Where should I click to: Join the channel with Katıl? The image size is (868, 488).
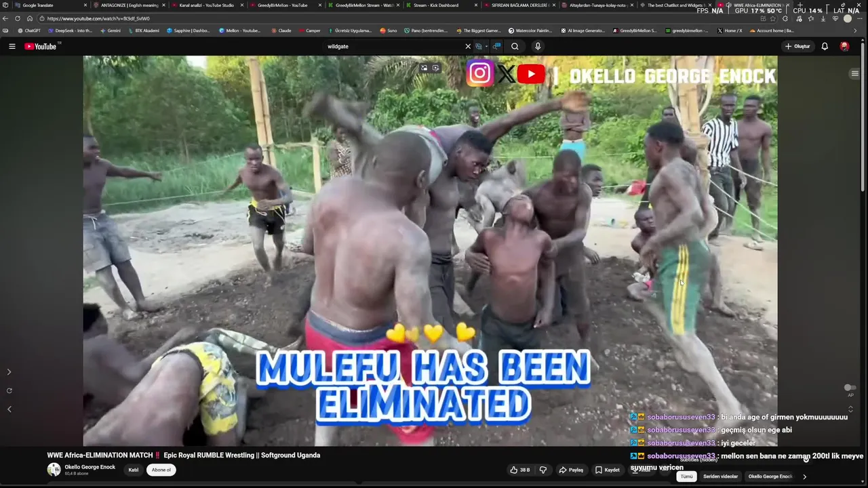click(x=134, y=470)
